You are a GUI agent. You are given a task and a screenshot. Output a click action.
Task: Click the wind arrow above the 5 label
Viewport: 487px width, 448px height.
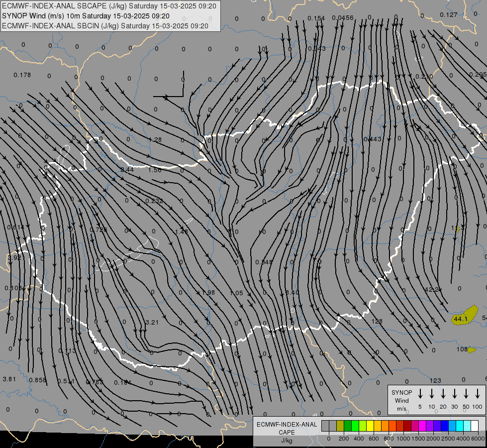pyautogui.click(x=420, y=394)
